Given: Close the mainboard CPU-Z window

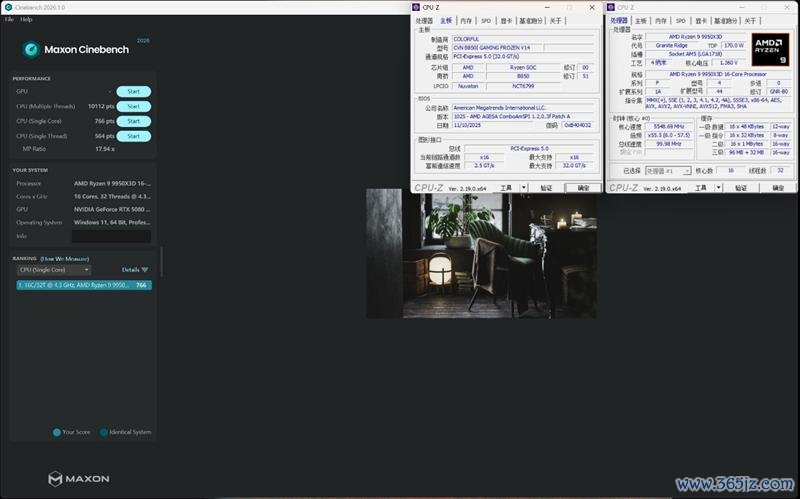Looking at the screenshot, I should [x=592, y=7].
